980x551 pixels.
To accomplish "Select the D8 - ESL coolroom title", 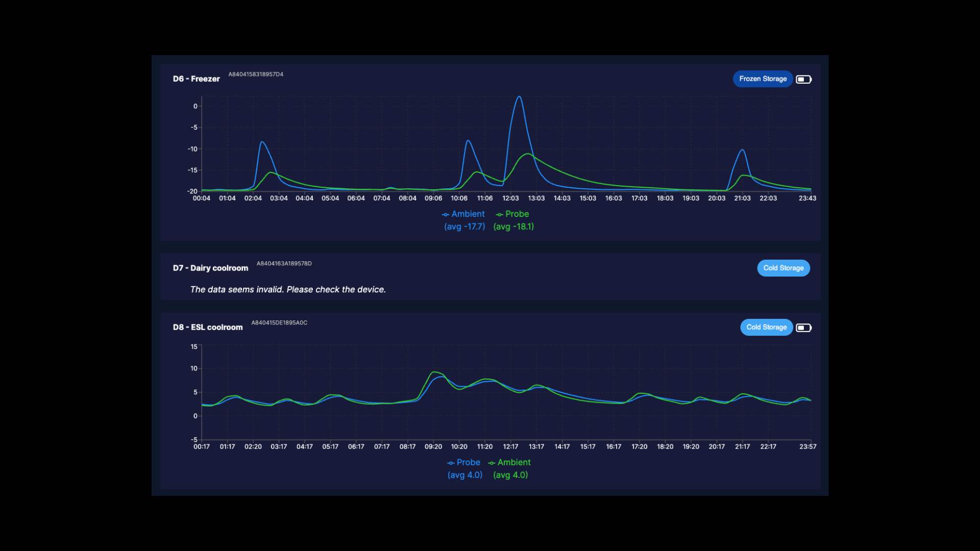I will pos(208,328).
